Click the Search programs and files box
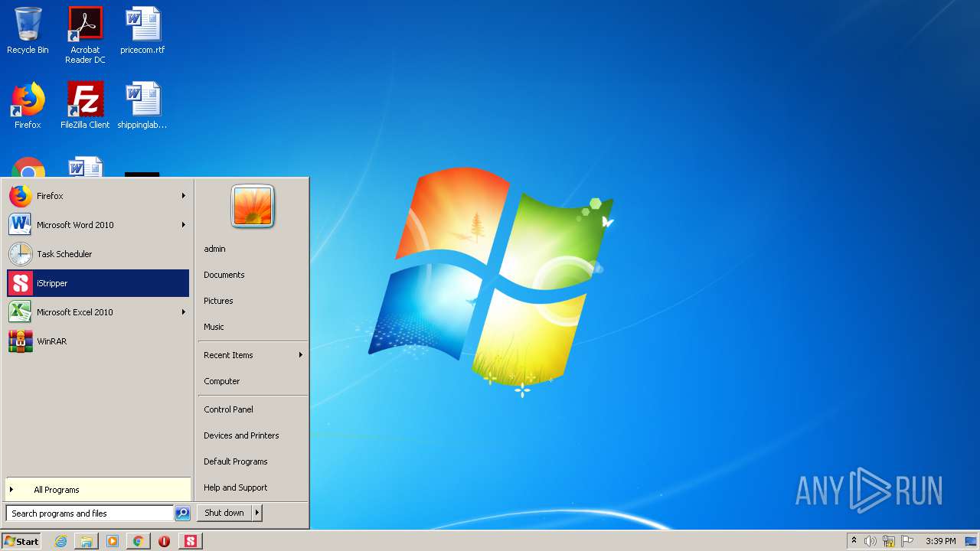 [x=90, y=514]
